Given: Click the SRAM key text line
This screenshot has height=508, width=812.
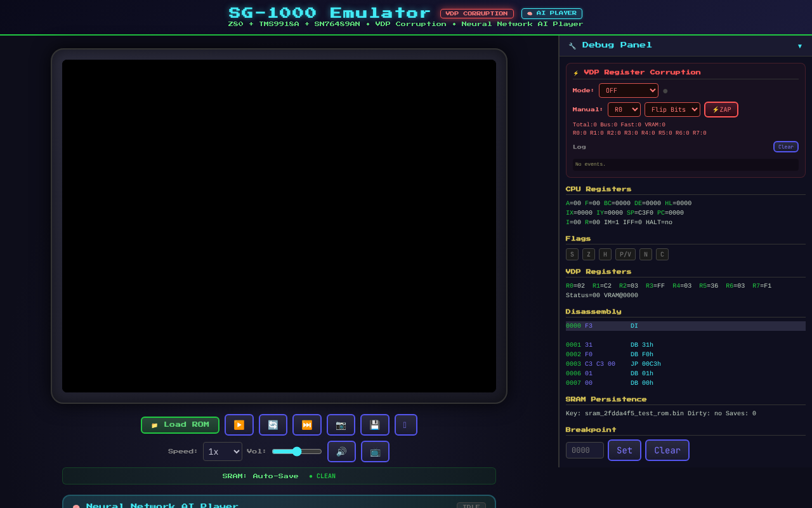Looking at the screenshot, I should coord(661,413).
